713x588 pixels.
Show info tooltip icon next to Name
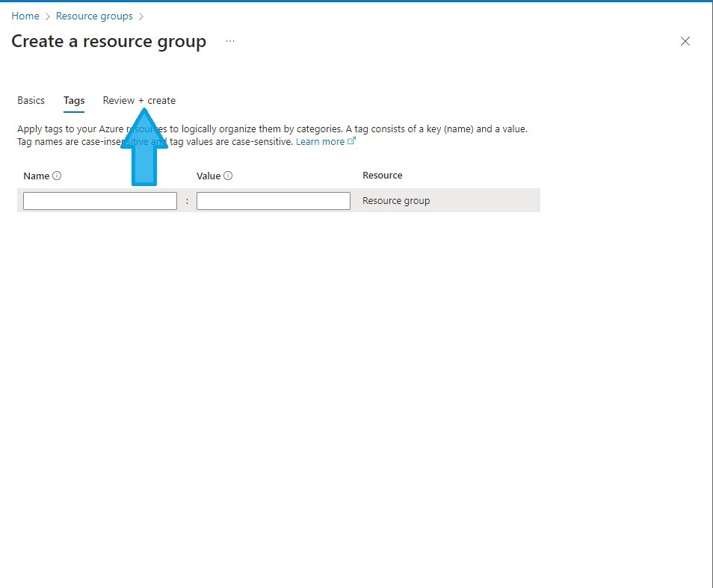(57, 176)
